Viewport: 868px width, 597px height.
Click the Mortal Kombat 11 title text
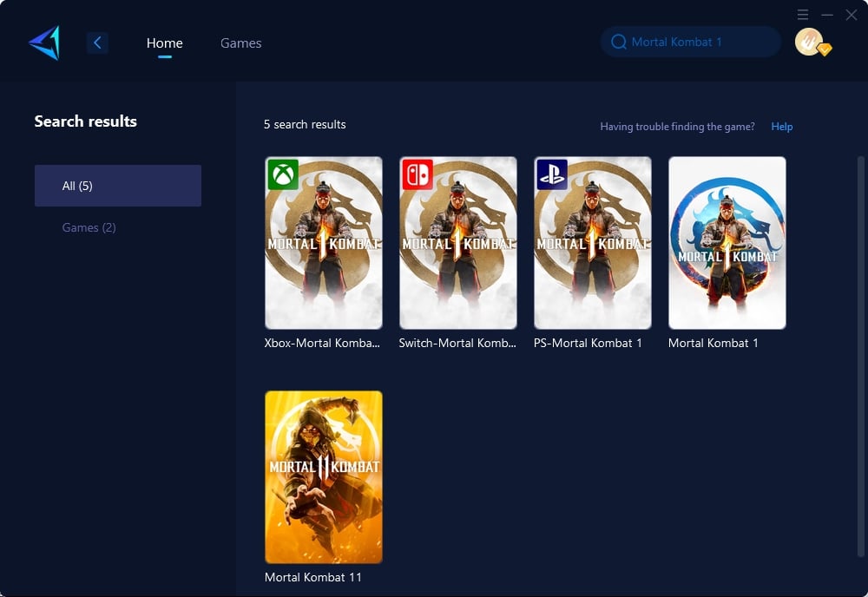click(313, 578)
